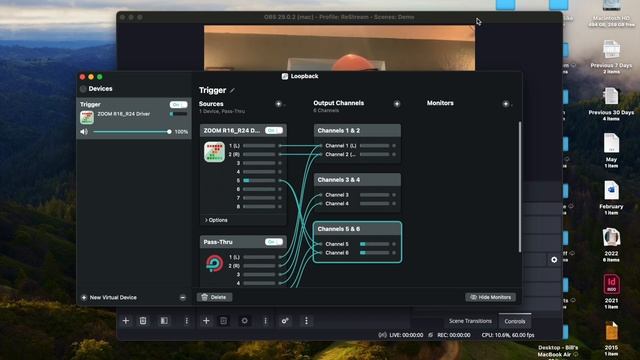
Task: Click the Trigger device icon in the sidebar
Action: [87, 117]
